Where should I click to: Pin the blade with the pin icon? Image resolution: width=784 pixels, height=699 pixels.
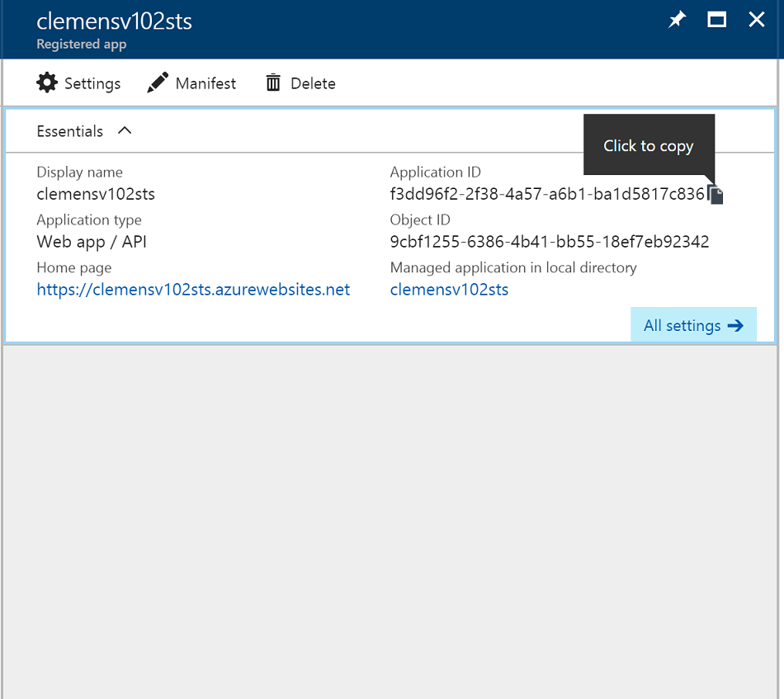coord(677,20)
